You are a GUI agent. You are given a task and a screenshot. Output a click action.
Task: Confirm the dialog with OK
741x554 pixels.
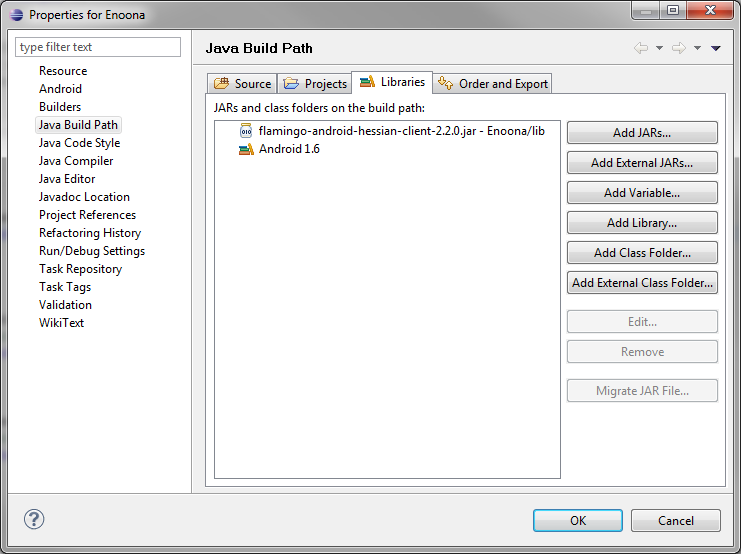(x=578, y=520)
